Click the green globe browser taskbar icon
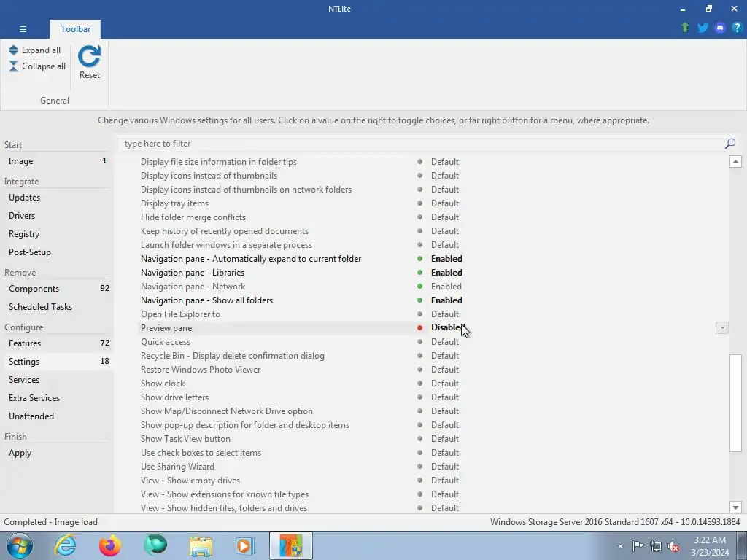 tap(155, 545)
